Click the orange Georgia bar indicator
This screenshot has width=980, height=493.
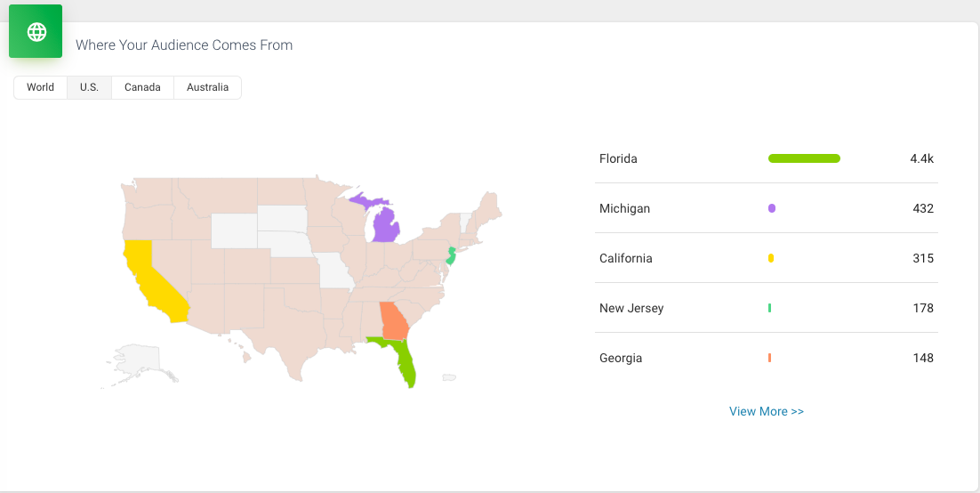coord(769,358)
